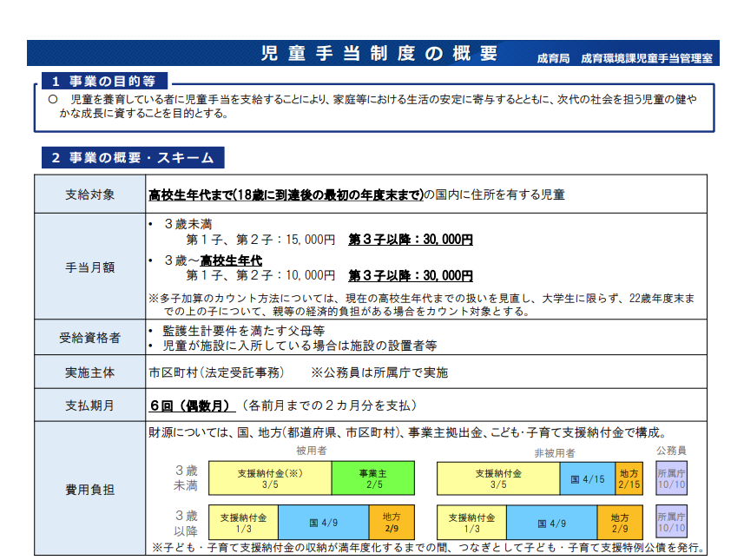Select the 実施主体 row label cell
Screen dimensions: 744x560
90,372
